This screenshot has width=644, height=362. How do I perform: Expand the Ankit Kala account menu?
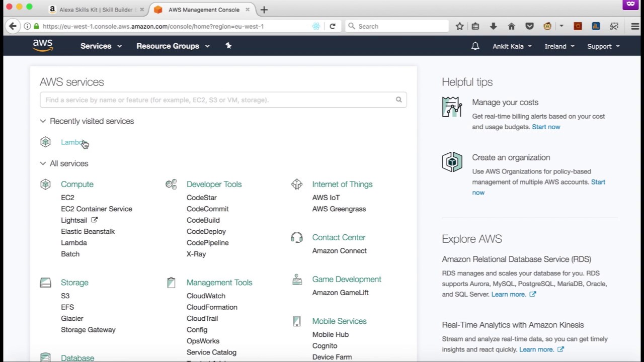[x=512, y=46]
